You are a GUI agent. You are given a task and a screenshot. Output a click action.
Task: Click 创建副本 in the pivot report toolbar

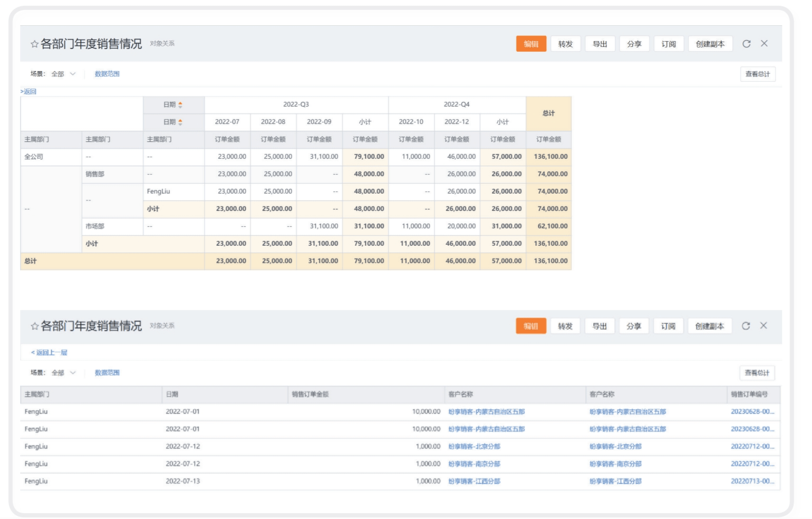(710, 44)
